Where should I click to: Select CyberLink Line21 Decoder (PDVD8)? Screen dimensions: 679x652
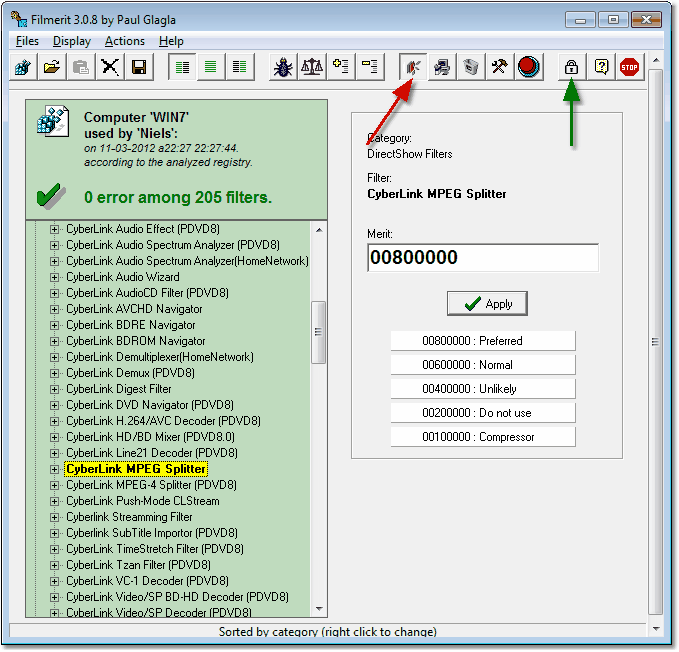152,453
